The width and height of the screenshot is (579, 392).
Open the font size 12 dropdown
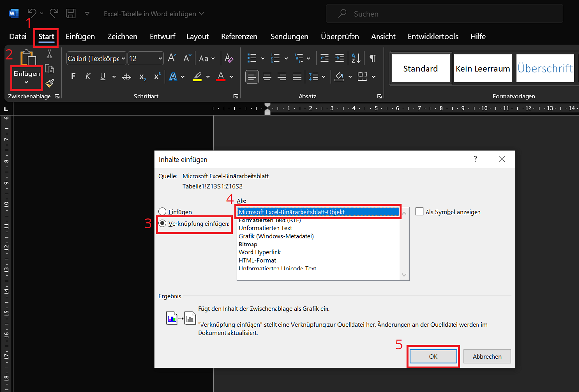pos(160,59)
